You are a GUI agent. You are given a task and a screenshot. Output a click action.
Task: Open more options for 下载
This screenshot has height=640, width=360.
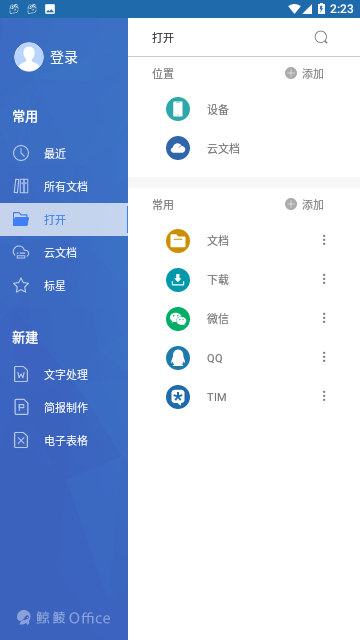click(x=324, y=279)
